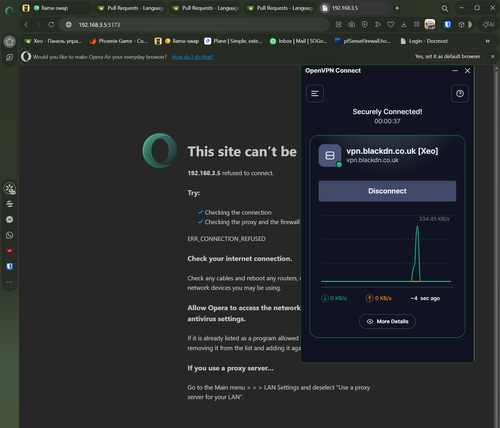The height and width of the screenshot is (428, 500).
Task: Take a snapshot with camera icon
Action: (x=352, y=24)
